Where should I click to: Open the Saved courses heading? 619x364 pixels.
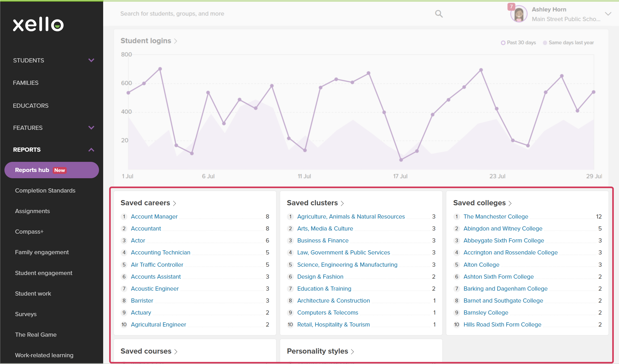146,351
